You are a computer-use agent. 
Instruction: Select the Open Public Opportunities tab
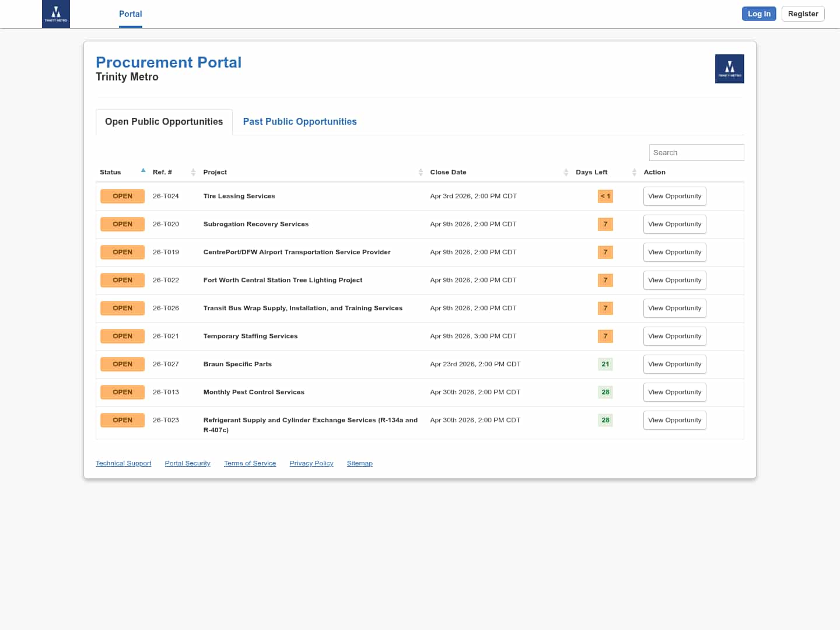point(164,122)
